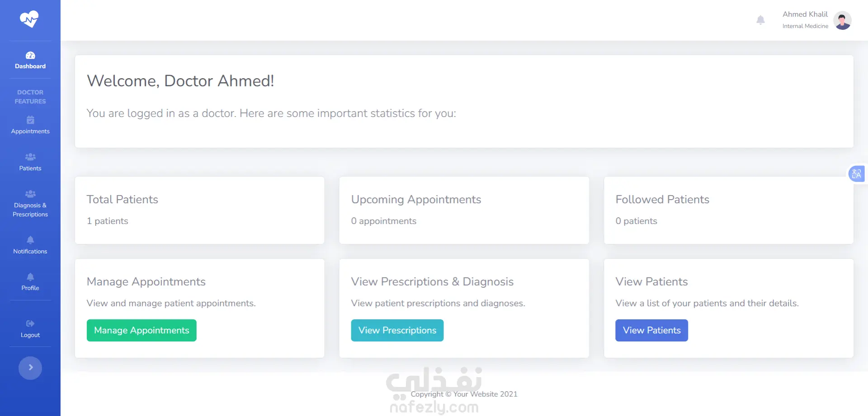The height and width of the screenshot is (416, 868).
Task: Open Ahmed Khalil user menu
Action: click(805, 20)
